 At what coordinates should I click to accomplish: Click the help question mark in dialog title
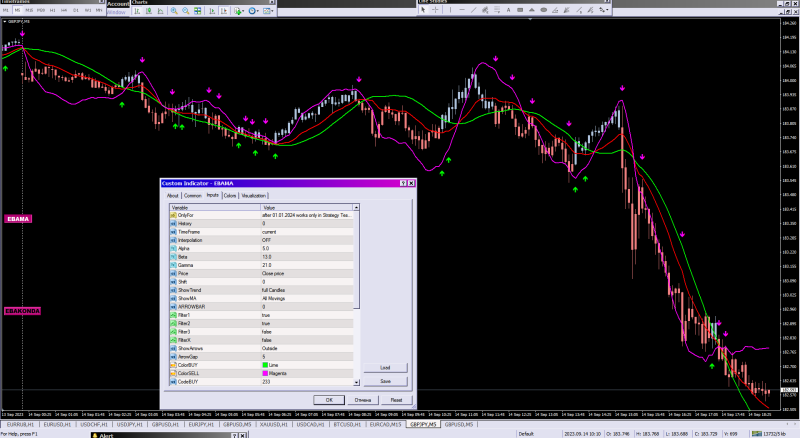click(x=402, y=184)
